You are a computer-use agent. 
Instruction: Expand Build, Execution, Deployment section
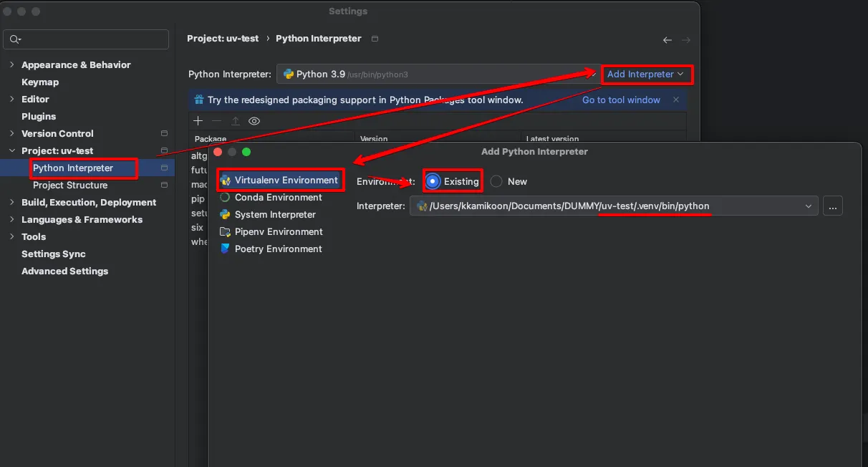point(11,202)
